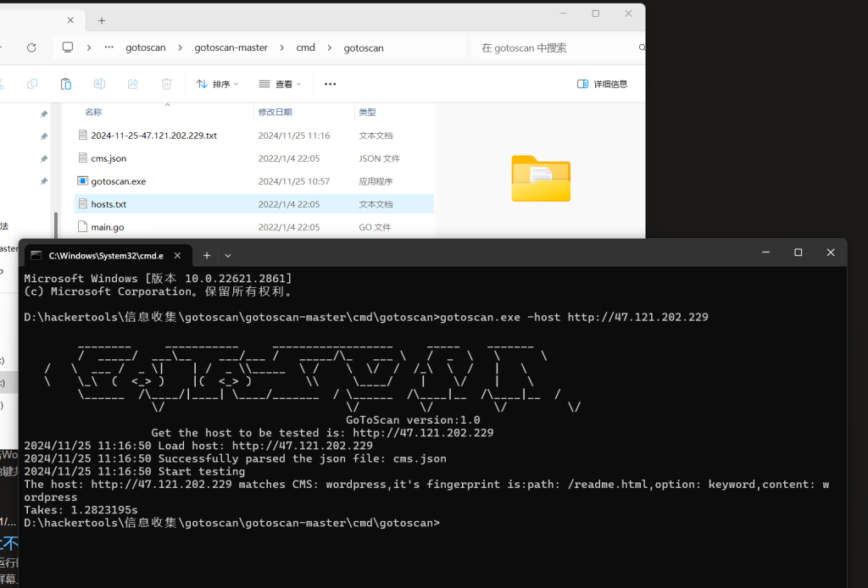This screenshot has height=588, width=868.
Task: Open a new terminal tab
Action: click(207, 256)
